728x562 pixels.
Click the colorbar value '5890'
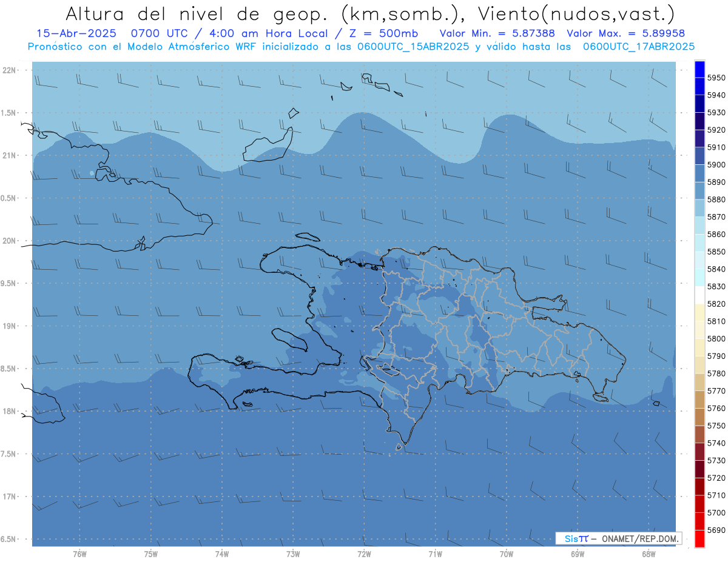[x=716, y=182]
